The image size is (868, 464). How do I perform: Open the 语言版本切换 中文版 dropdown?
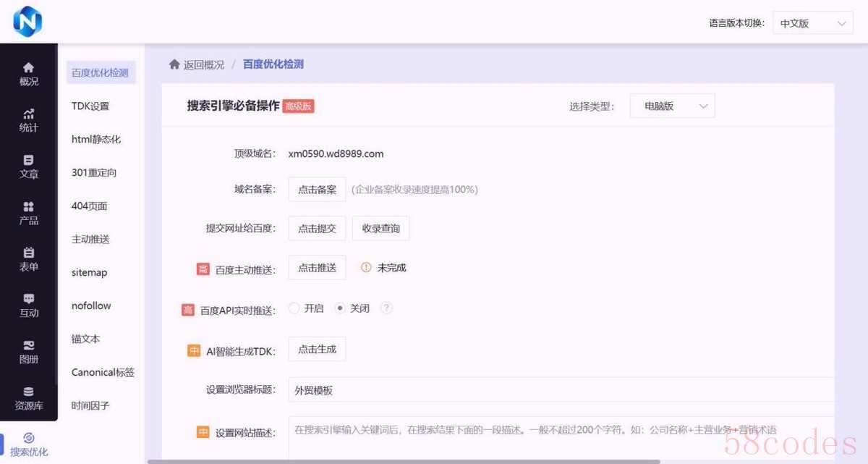(x=812, y=23)
